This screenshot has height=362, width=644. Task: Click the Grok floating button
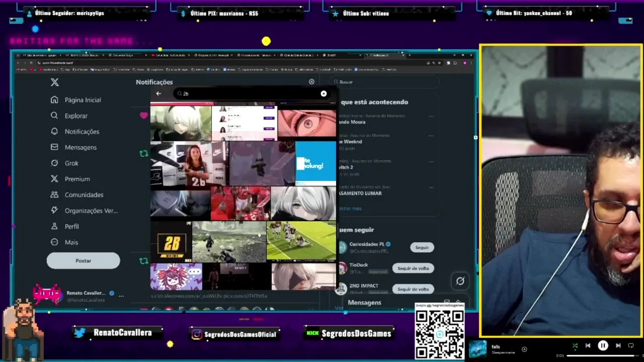click(x=460, y=281)
